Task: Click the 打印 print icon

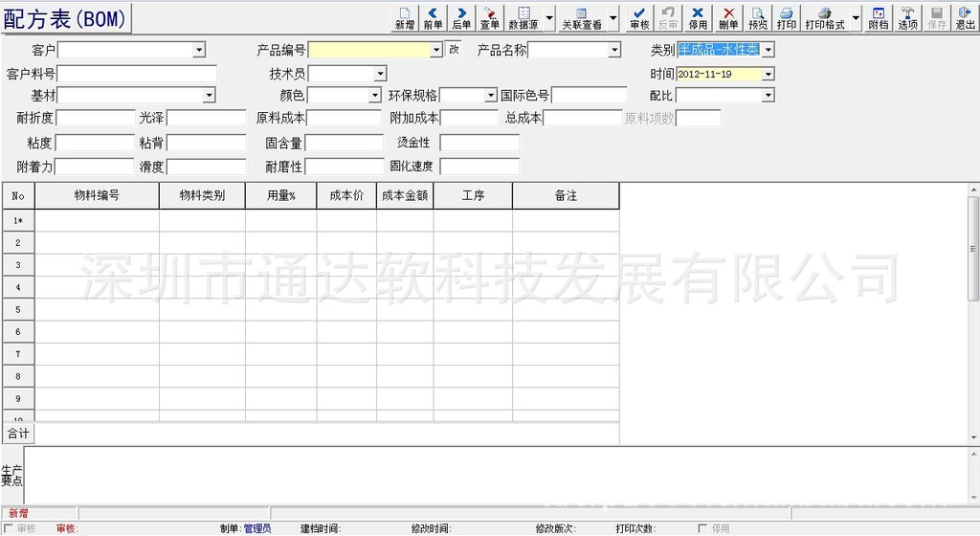Action: click(x=787, y=18)
